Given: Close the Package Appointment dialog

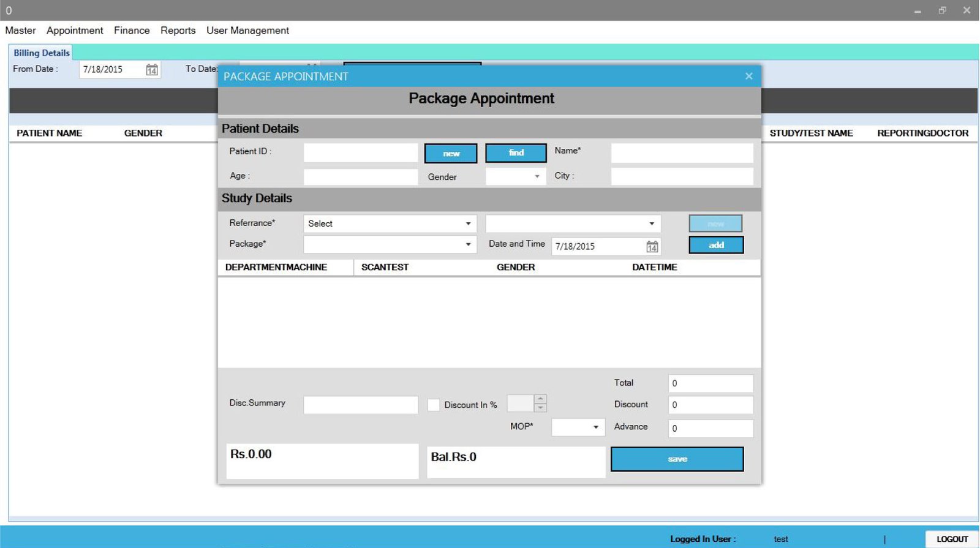Looking at the screenshot, I should (748, 76).
